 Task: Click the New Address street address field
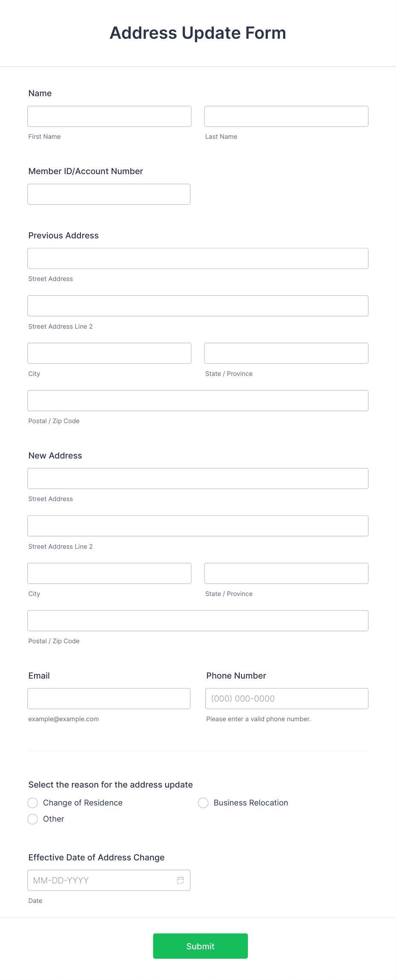[x=198, y=478]
